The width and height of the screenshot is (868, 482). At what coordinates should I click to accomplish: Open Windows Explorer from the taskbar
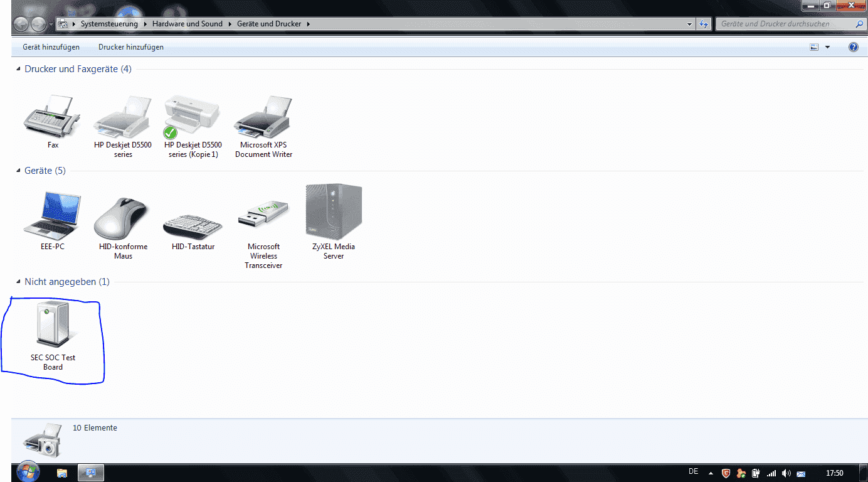coord(62,473)
